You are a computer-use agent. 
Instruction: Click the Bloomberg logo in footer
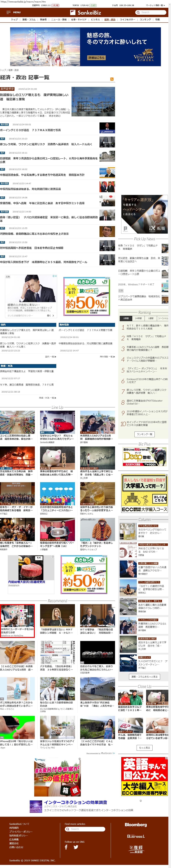136,824
